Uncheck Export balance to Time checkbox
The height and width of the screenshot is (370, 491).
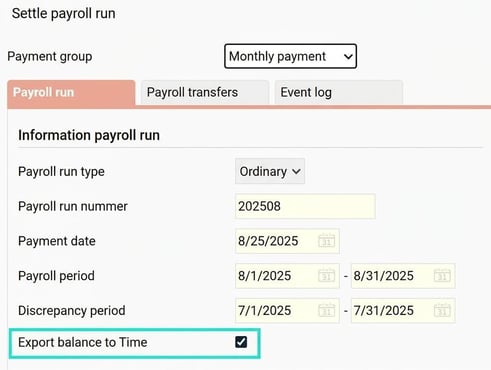(241, 342)
